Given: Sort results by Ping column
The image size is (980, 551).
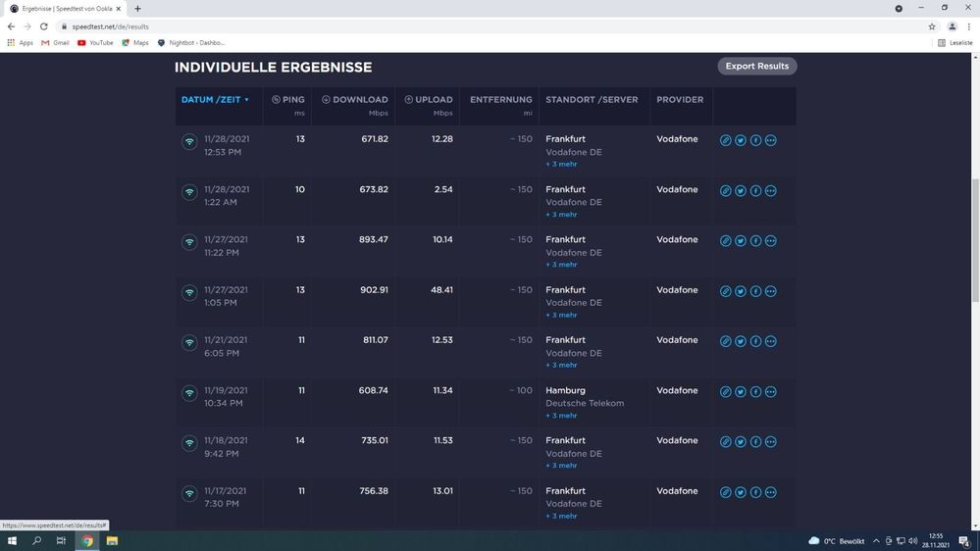Looking at the screenshot, I should pos(288,99).
